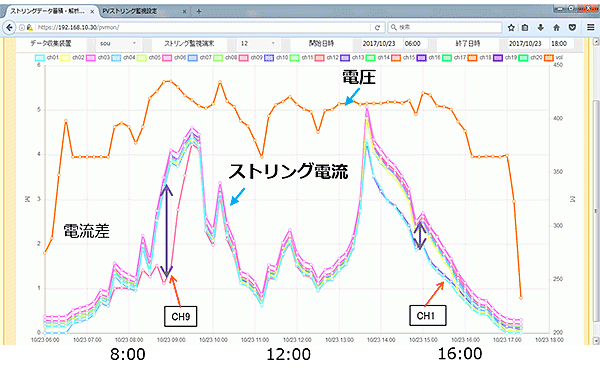Click the 10/23 06:00 x-axis label

point(45,340)
